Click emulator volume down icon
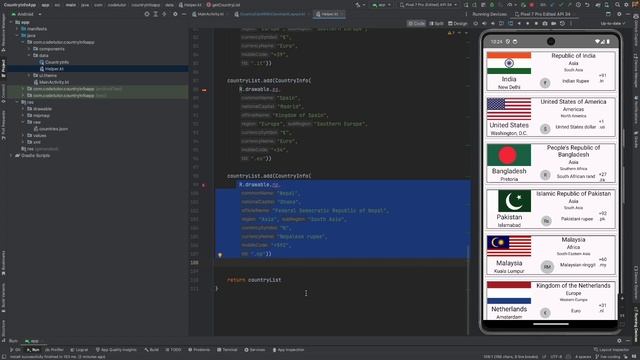This screenshot has height=360, width=640. coord(493,24)
